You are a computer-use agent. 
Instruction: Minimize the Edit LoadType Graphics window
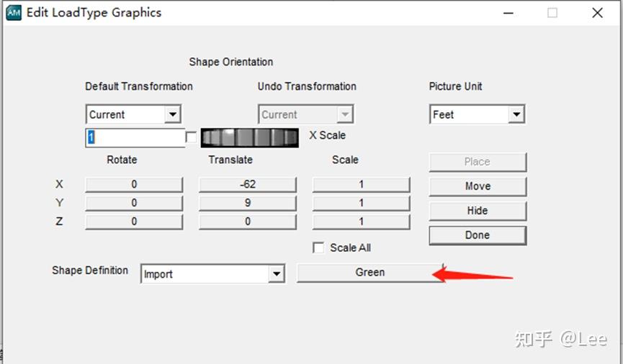pyautogui.click(x=508, y=13)
